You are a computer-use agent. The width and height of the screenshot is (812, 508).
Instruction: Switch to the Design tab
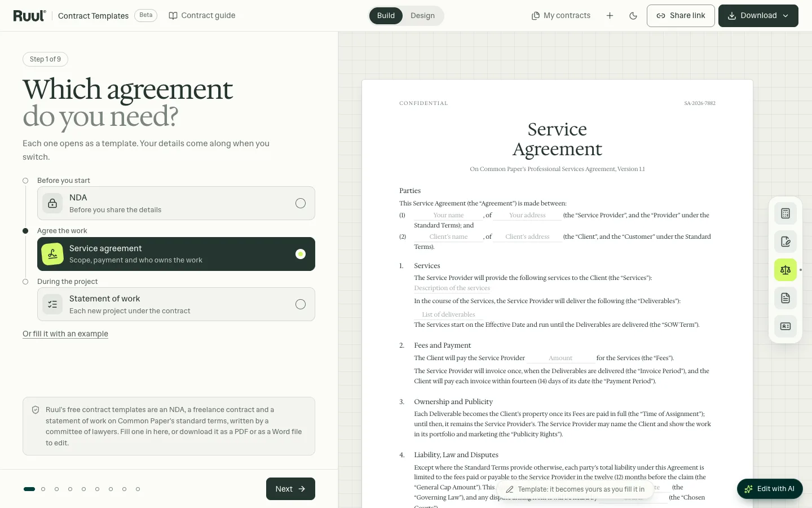[422, 16]
